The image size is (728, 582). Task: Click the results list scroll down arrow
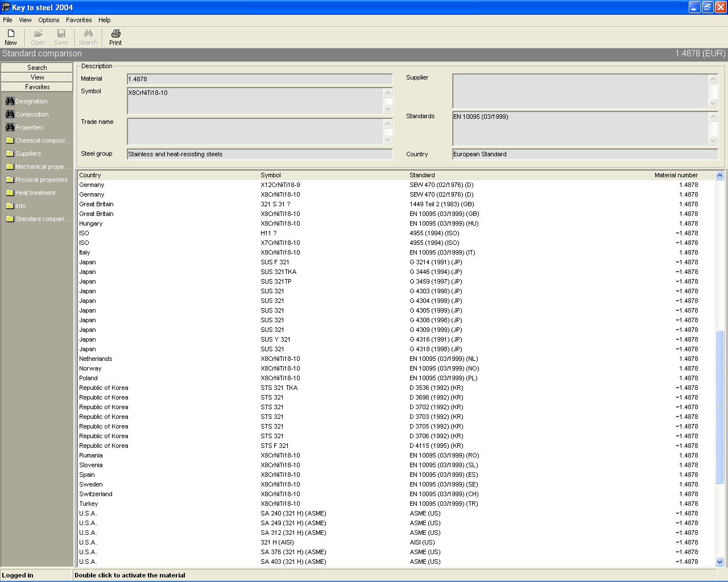[719, 562]
